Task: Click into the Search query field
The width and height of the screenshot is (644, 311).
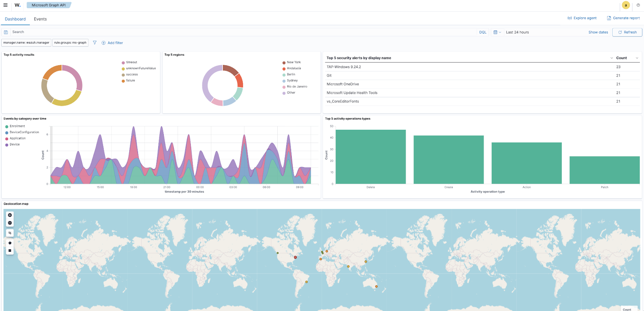Action: [242, 32]
